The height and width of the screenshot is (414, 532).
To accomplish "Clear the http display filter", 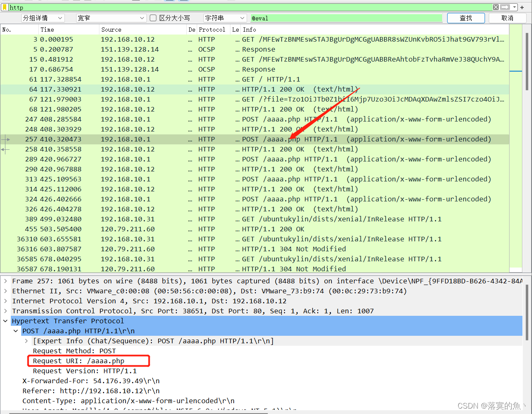I will [496, 7].
